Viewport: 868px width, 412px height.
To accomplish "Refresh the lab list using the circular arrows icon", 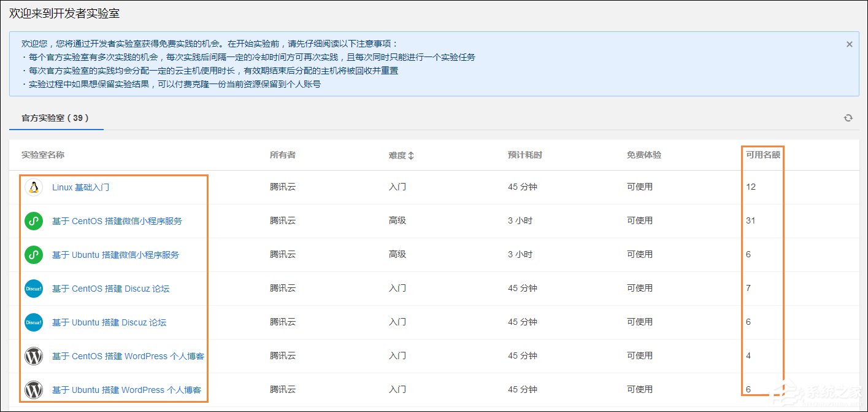I will (848, 117).
